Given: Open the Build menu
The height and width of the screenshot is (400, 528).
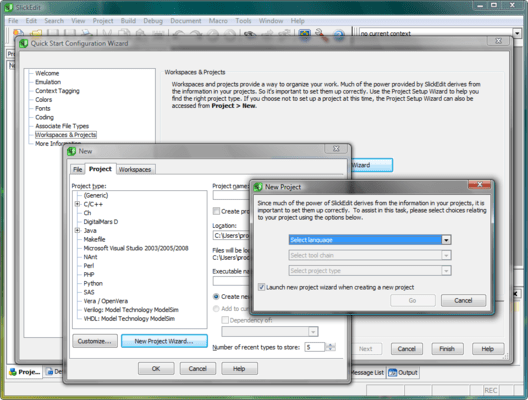Looking at the screenshot, I should (x=128, y=21).
